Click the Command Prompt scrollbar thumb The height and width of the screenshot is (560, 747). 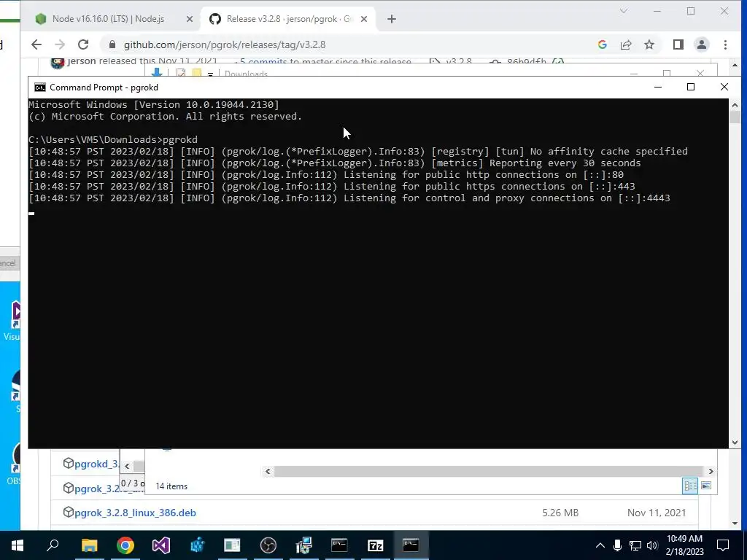[x=735, y=117]
